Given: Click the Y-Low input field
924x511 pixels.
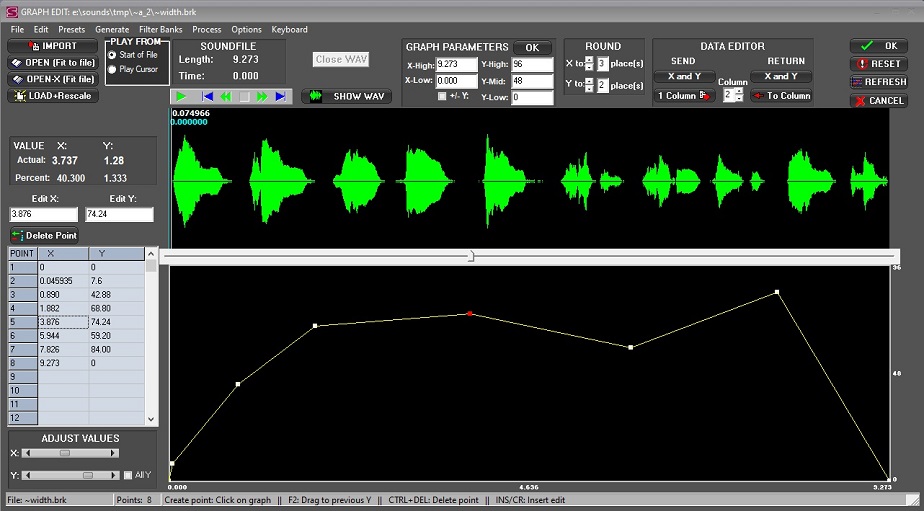Looking at the screenshot, I should (x=533, y=97).
